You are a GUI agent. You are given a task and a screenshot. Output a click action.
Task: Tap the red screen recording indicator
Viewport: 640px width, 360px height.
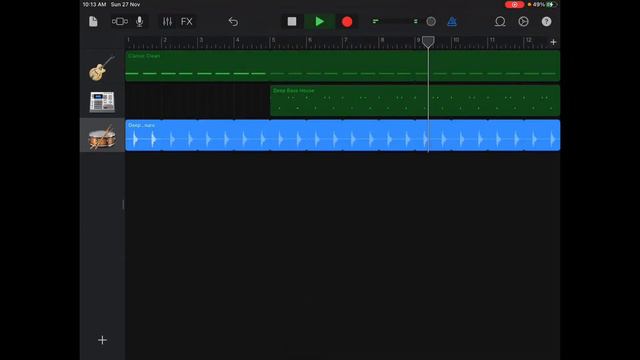point(514,4)
